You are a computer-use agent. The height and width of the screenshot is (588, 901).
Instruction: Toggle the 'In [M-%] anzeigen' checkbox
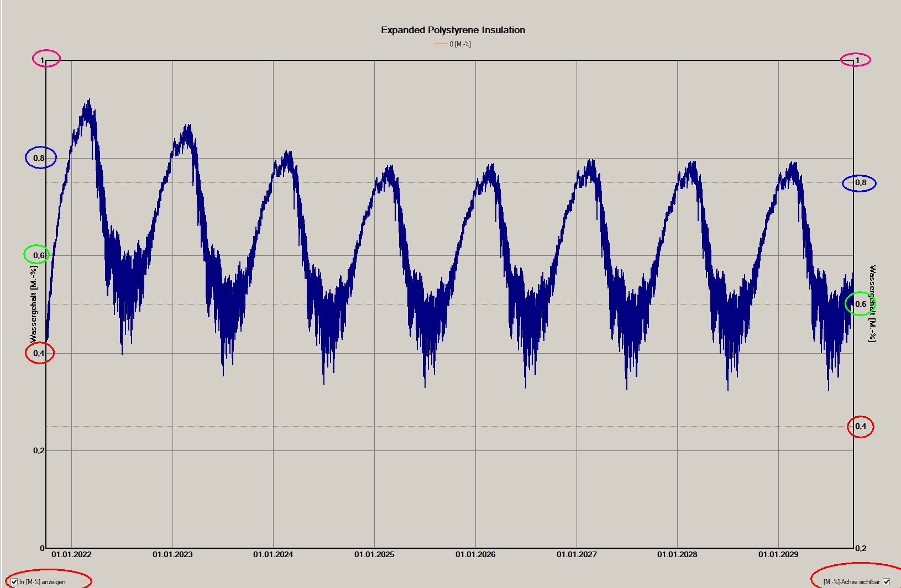tap(14, 581)
